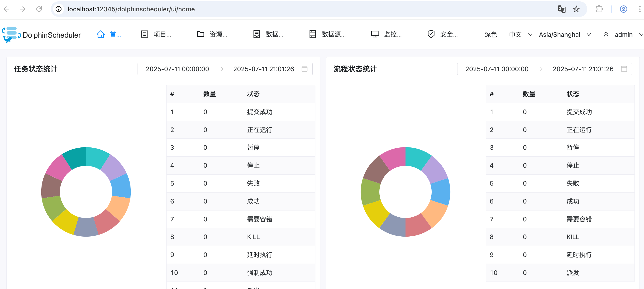Click the resources folder icon
Screen dimensions: 644x289
[201, 34]
